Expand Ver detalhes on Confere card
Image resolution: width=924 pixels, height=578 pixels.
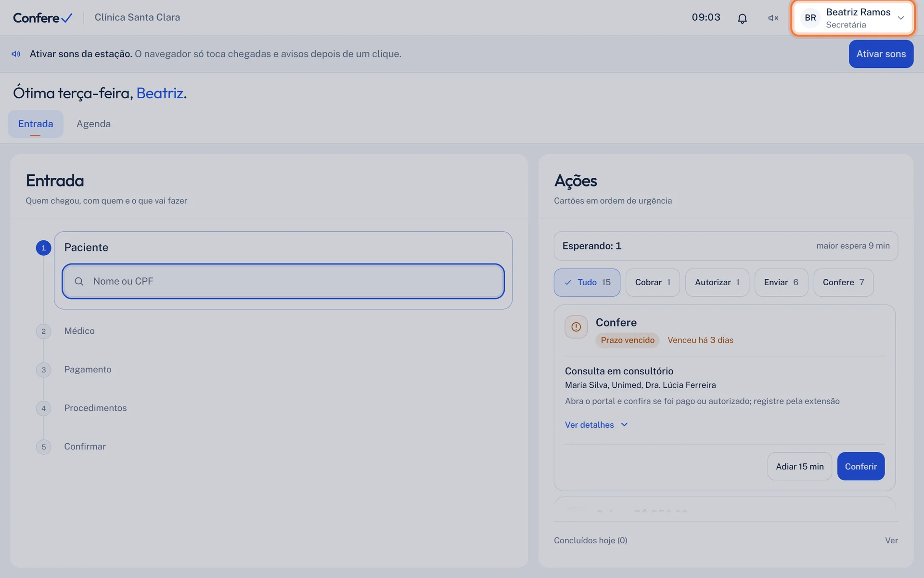(x=596, y=425)
